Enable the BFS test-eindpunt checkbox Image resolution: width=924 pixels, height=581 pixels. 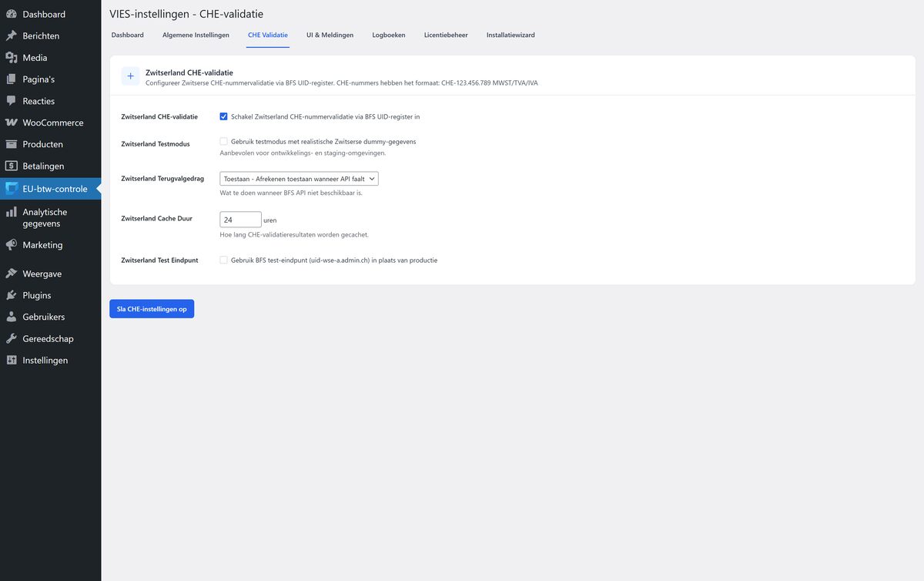223,260
